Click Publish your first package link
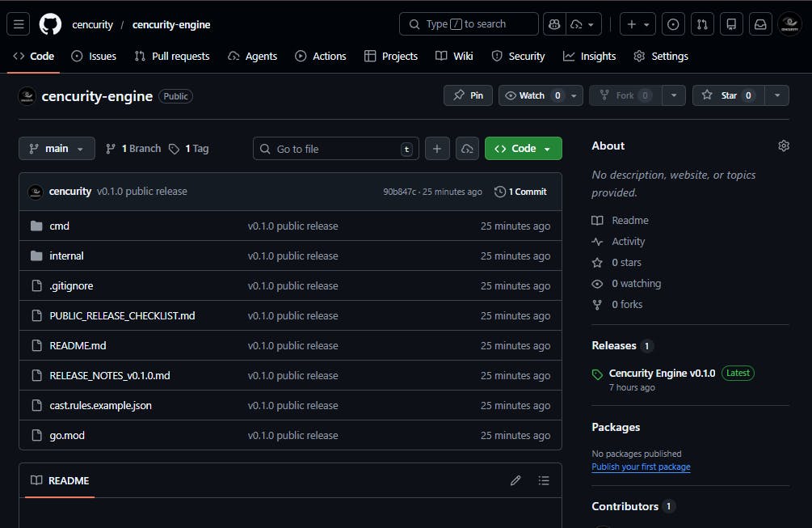812x528 pixels. coord(641,467)
